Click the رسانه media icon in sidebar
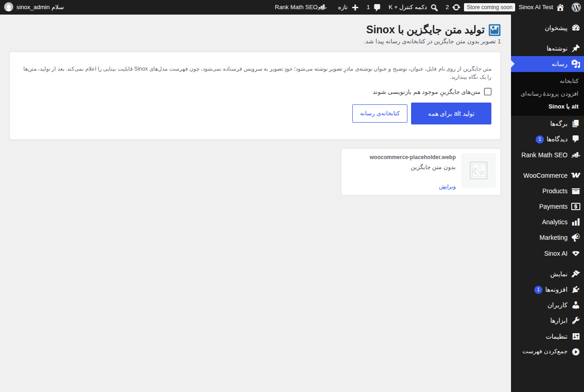The image size is (584, 392). click(576, 64)
